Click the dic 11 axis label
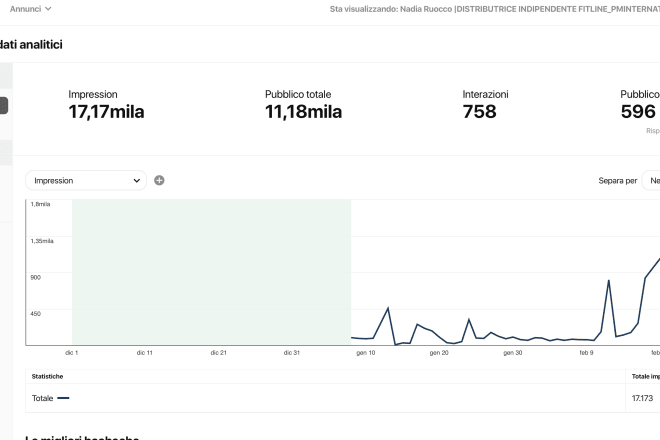The image size is (660, 440). click(x=145, y=353)
